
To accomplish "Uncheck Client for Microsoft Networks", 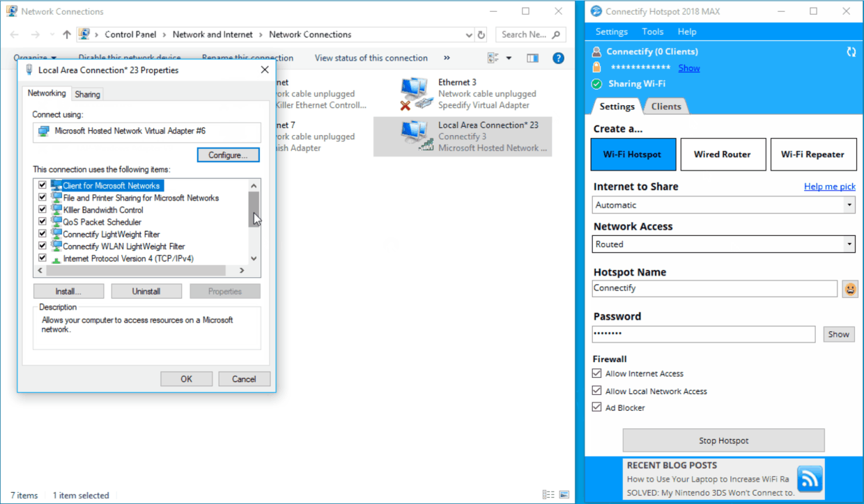I will tap(43, 185).
